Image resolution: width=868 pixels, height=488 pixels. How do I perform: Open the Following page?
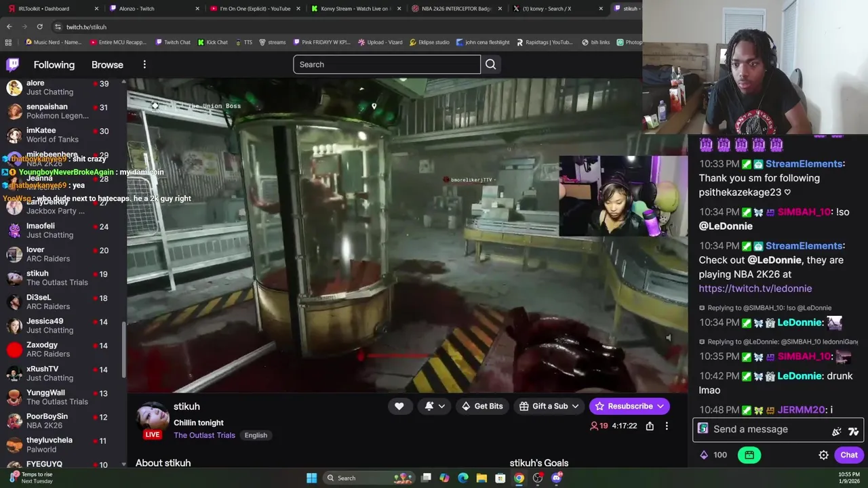point(54,65)
